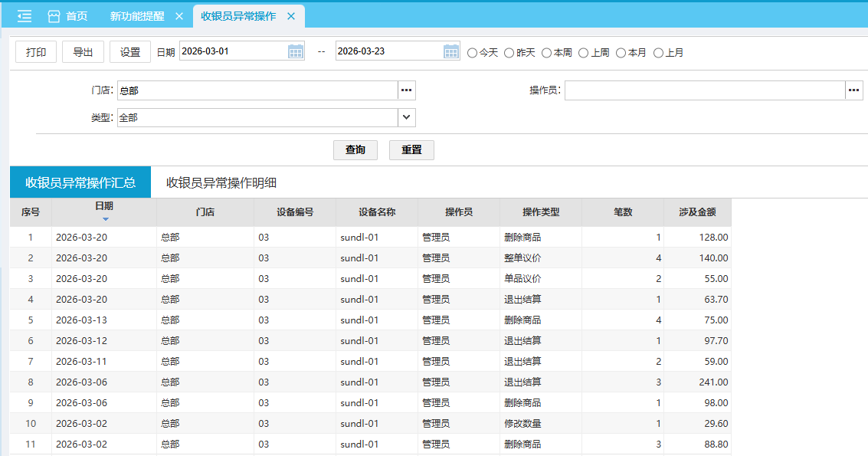The height and width of the screenshot is (456, 868).
Task: Click the store selection ellipsis button
Action: [x=407, y=90]
